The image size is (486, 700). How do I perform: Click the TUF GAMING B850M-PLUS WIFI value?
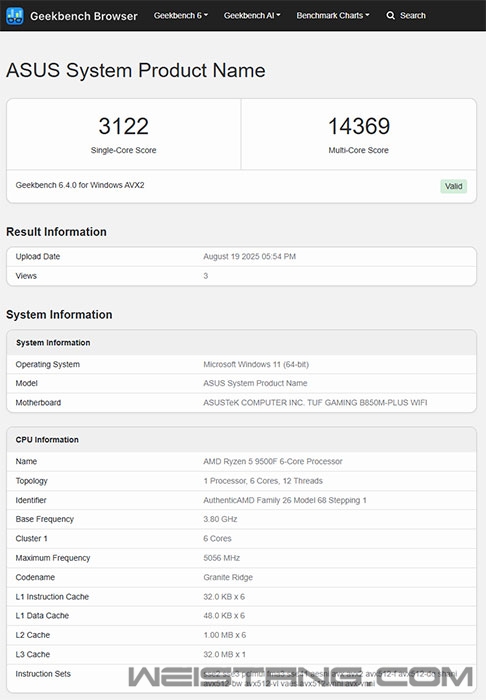[367, 403]
